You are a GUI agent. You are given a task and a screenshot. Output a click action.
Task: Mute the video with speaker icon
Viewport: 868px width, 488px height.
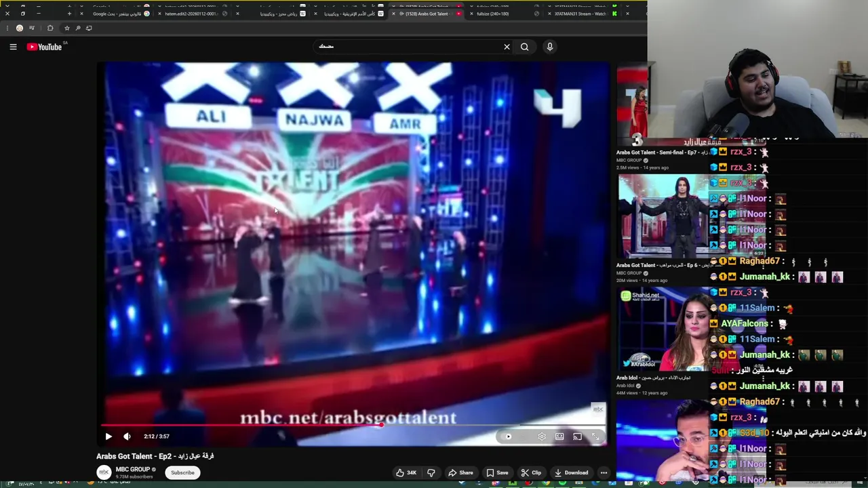click(x=127, y=436)
